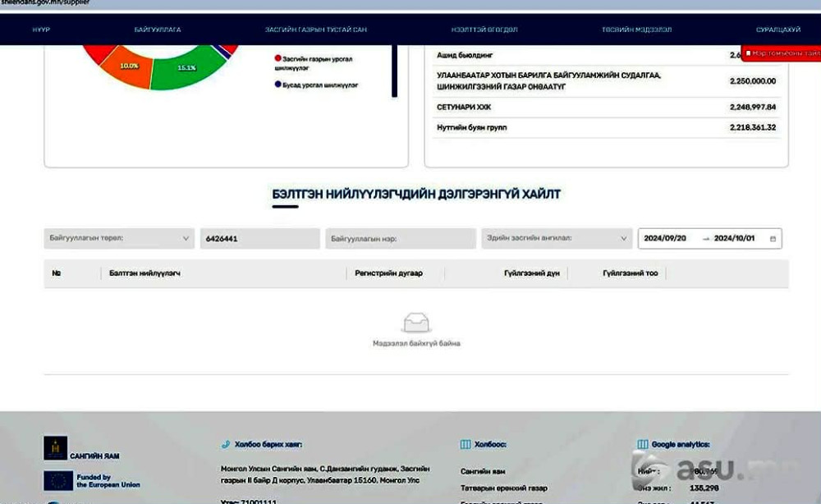Image resolution: width=821 pixels, height=504 pixels.
Task: Go to the НҮҮР menu item
Action: (41, 30)
